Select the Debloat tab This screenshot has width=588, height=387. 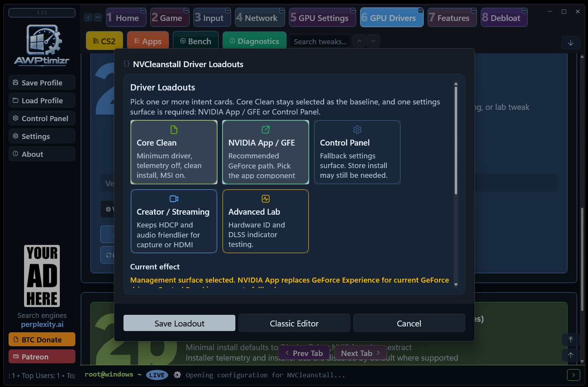[504, 17]
